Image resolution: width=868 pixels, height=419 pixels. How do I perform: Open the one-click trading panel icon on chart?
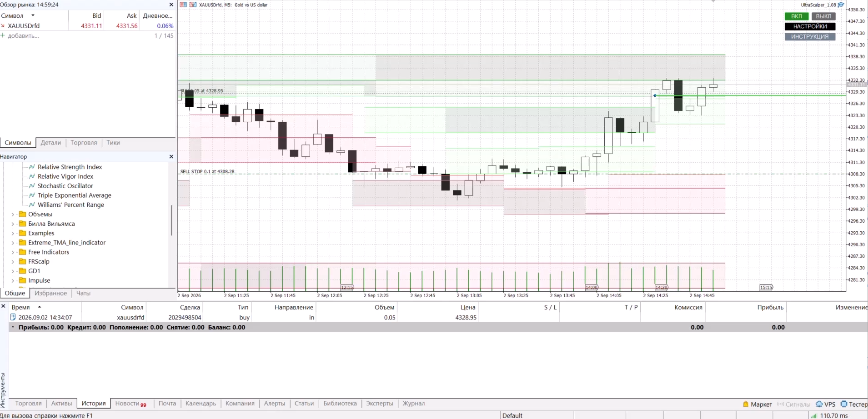pyautogui.click(x=183, y=5)
